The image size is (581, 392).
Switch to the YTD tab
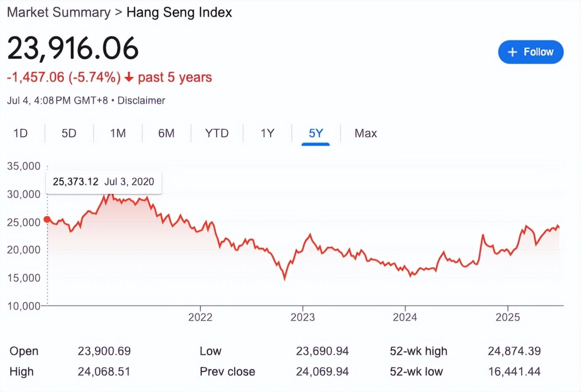pyautogui.click(x=217, y=133)
